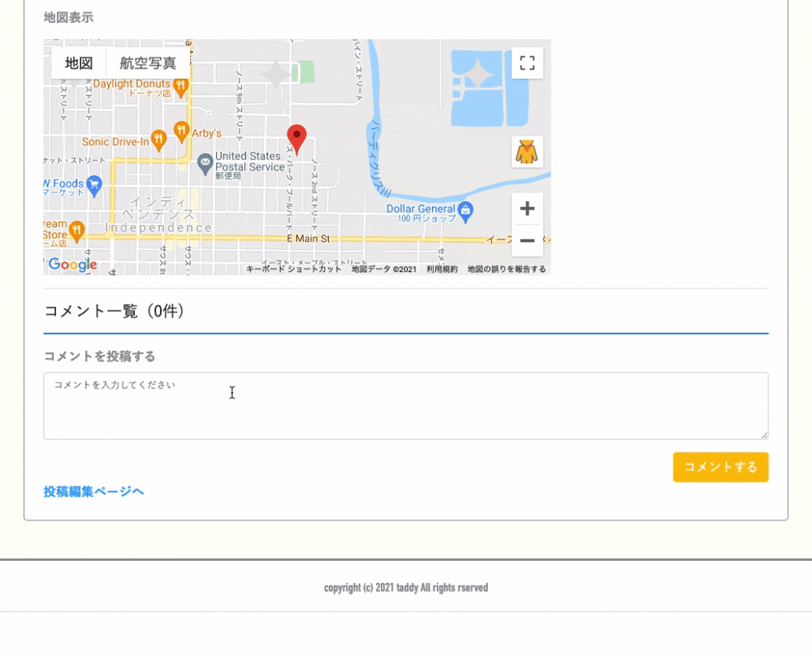
Task: Submit a comment with コメントする button
Action: [x=720, y=467]
